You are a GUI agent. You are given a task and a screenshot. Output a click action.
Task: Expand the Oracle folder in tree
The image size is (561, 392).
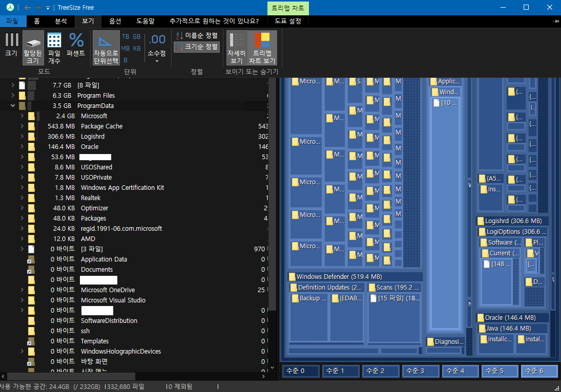point(22,146)
